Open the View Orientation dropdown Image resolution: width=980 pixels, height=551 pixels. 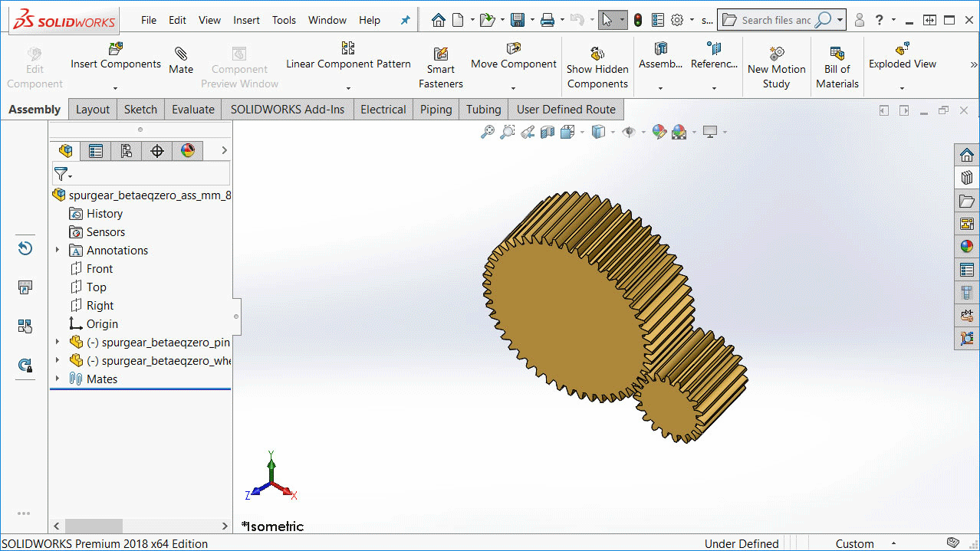(582, 132)
